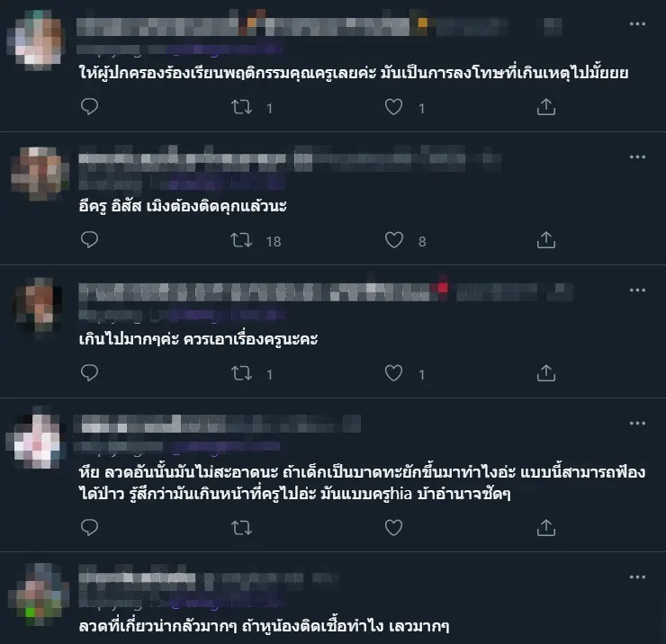Retweet the tweet showing 18 retweets

[x=241, y=240]
